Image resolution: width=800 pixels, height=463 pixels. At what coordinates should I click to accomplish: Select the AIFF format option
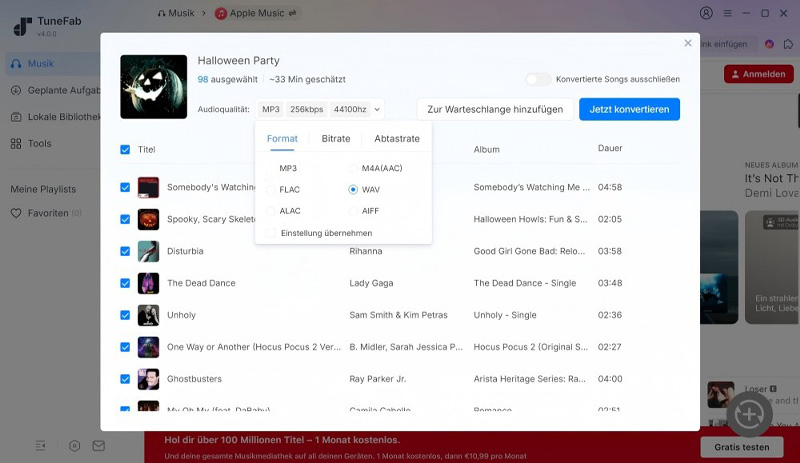pyautogui.click(x=364, y=211)
